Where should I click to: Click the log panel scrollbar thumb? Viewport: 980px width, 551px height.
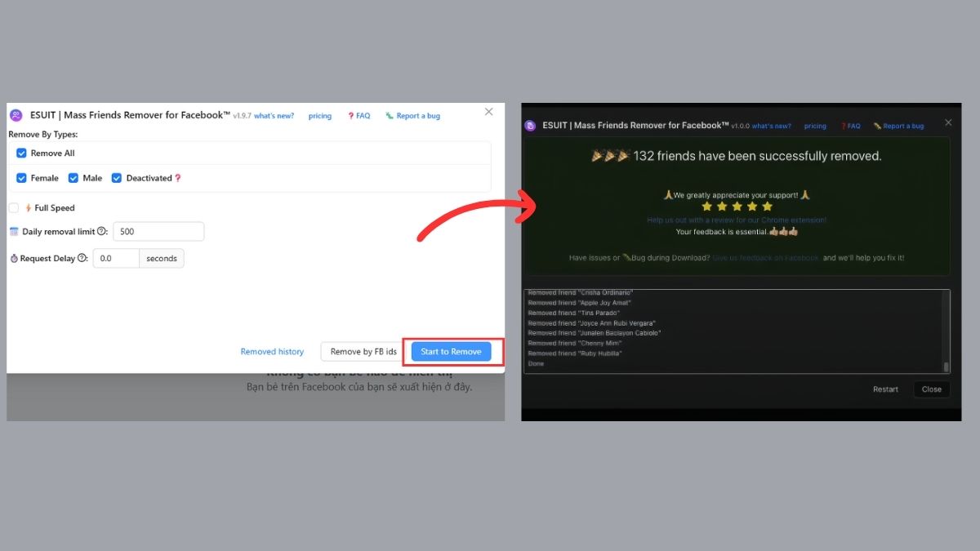click(947, 367)
